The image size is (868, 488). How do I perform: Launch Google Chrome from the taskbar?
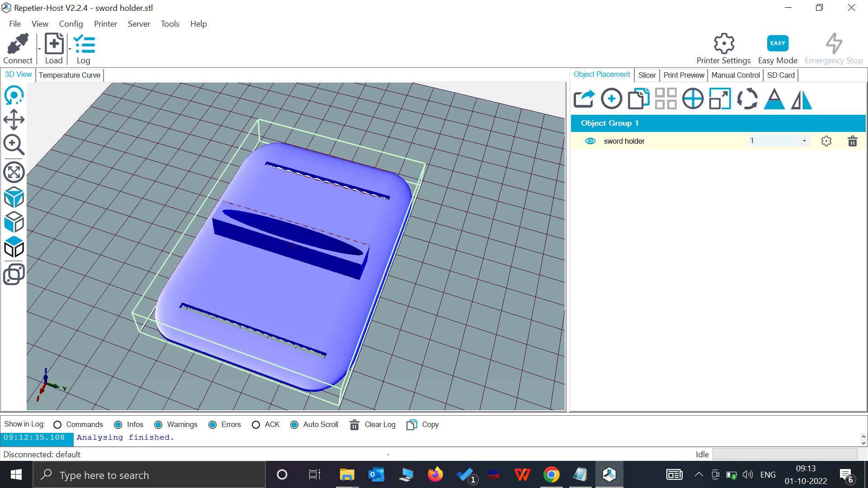point(552,474)
